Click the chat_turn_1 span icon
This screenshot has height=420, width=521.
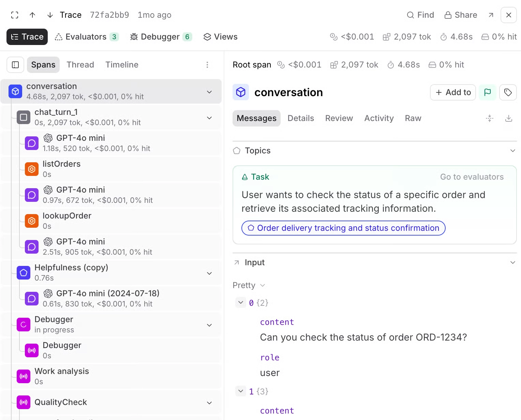coord(24,117)
